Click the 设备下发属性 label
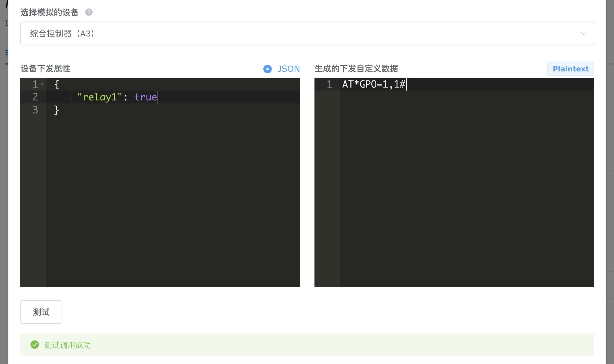The height and width of the screenshot is (364, 614). coord(45,69)
